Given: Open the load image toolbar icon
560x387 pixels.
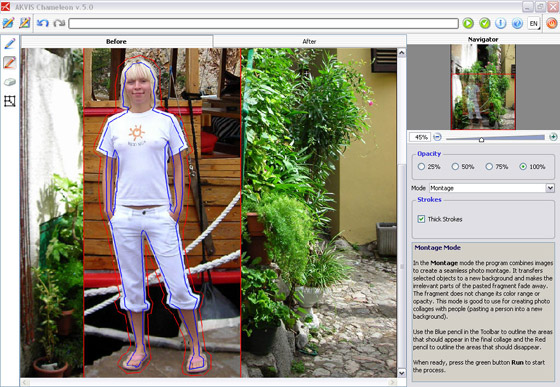Looking at the screenshot, I should [8, 23].
